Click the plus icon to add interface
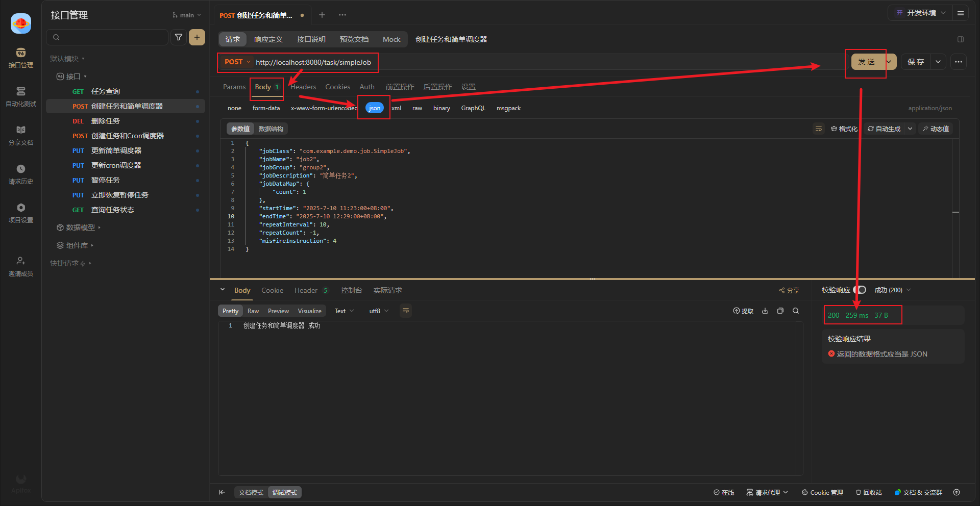 pyautogui.click(x=197, y=37)
